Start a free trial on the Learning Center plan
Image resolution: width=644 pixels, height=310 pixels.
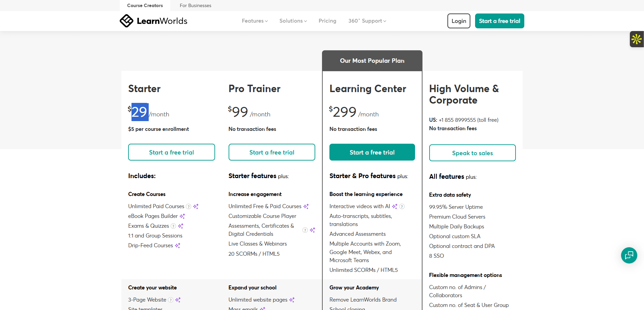coord(372,152)
